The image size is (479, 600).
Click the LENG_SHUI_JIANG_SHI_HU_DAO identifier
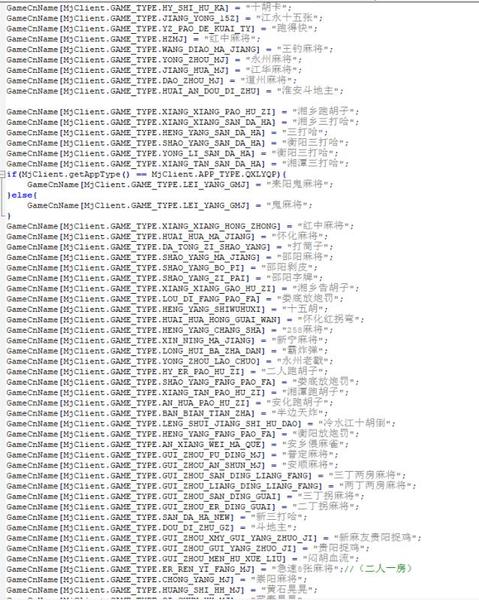click(x=231, y=424)
